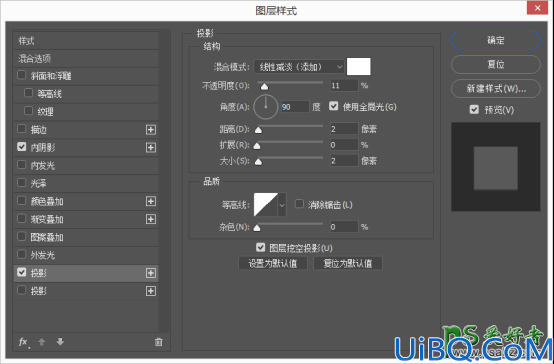This screenshot has width=554, height=364.
Task: Click 新建样式(W)... button
Action: pyautogui.click(x=496, y=88)
